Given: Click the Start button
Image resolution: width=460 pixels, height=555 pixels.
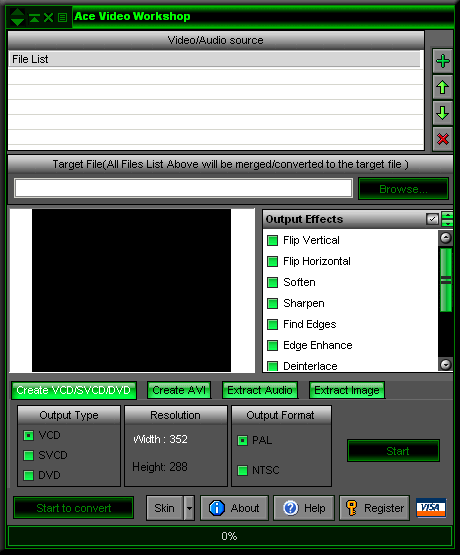Looking at the screenshot, I should click(393, 451).
